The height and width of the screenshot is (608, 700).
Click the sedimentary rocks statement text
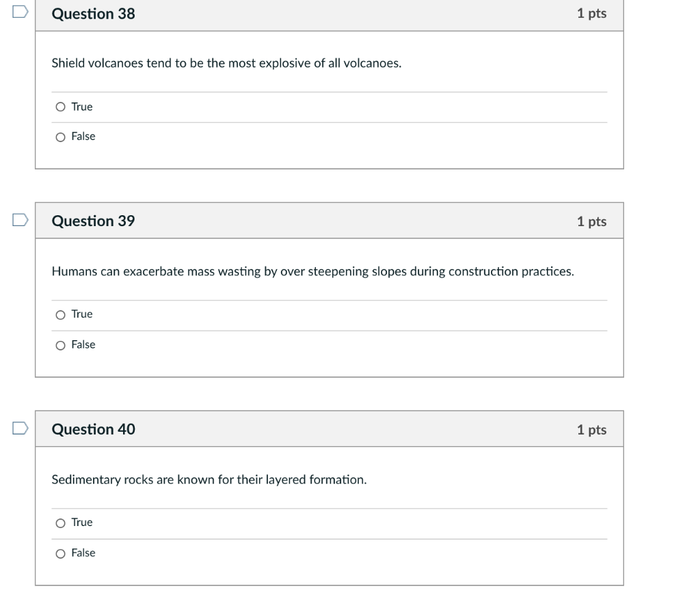point(209,480)
